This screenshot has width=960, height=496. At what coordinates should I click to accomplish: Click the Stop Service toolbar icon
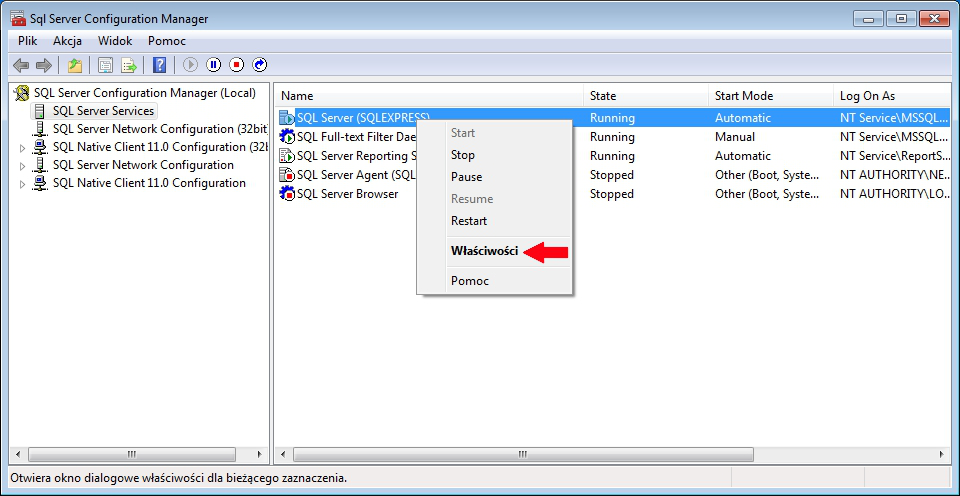coord(237,64)
